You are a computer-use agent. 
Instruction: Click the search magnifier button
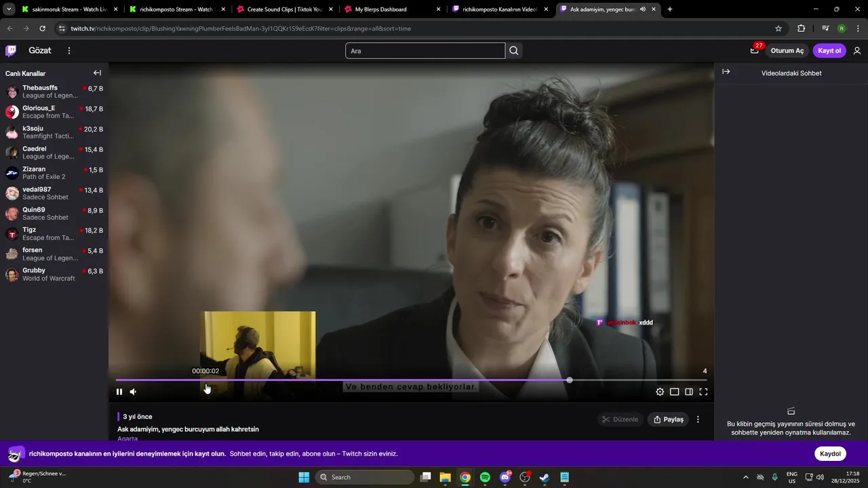[x=514, y=51]
